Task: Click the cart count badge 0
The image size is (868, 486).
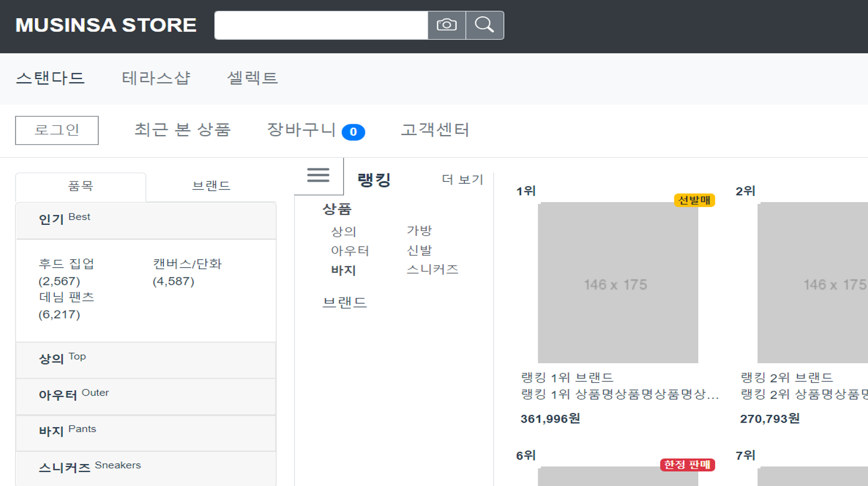Action: (x=353, y=132)
